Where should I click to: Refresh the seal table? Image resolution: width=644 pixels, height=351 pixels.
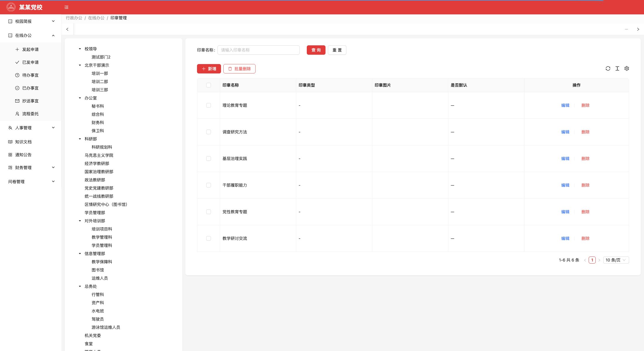pyautogui.click(x=608, y=68)
